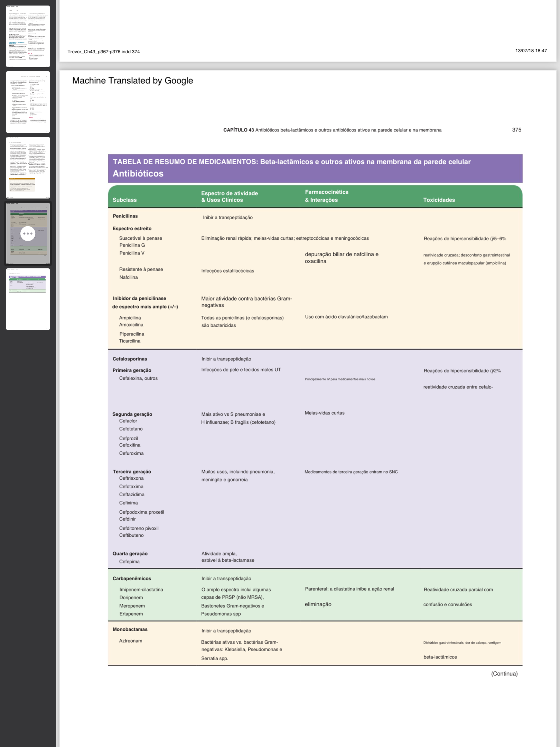This screenshot has width=560, height=747.
Task: Click 'Inibir a transpeptidação' in the Penicilinas row
Action: (228, 218)
